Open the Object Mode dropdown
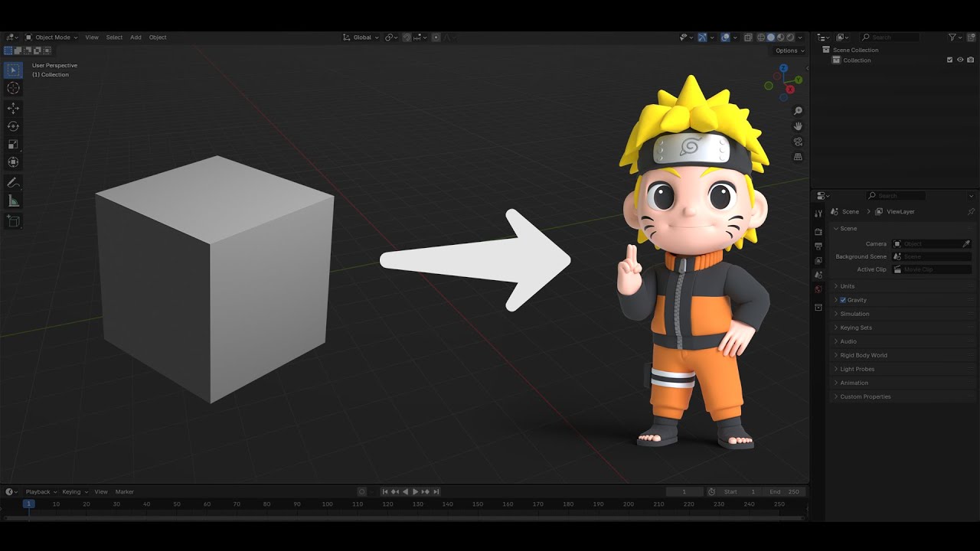The width and height of the screenshot is (980, 551). (51, 37)
